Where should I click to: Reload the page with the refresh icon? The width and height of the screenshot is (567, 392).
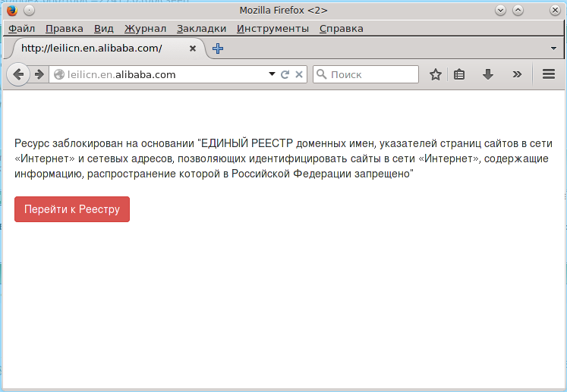coord(285,74)
